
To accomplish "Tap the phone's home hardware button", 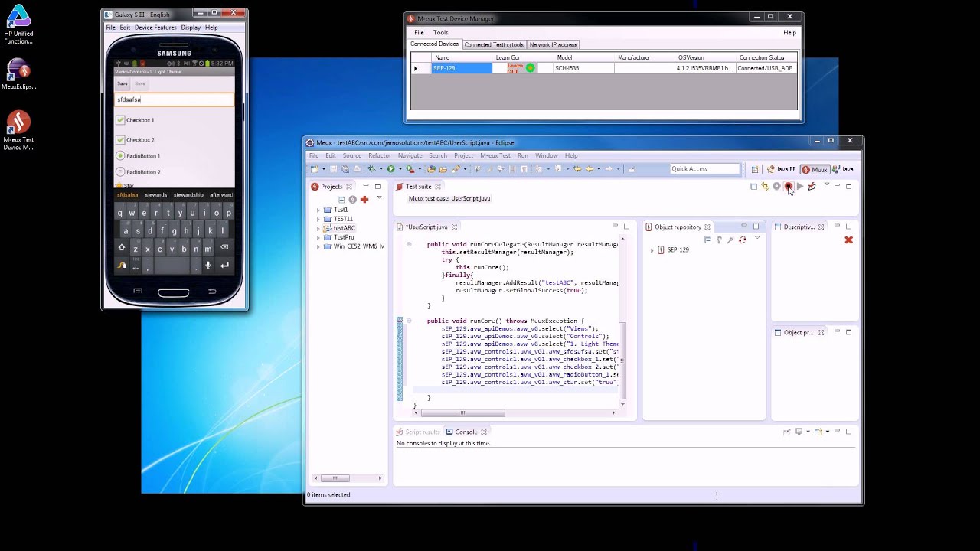I will coord(173,292).
